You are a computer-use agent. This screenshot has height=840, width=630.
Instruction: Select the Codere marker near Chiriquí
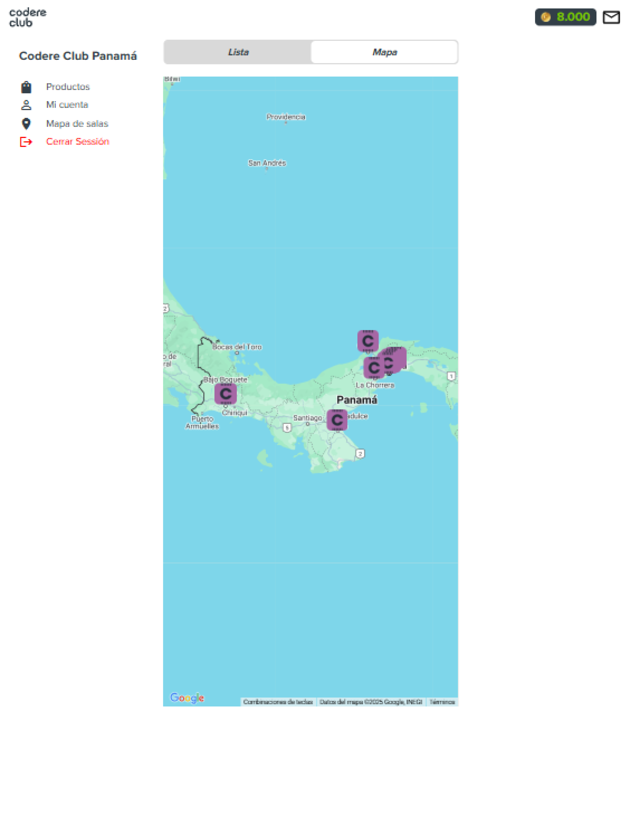coord(226,394)
